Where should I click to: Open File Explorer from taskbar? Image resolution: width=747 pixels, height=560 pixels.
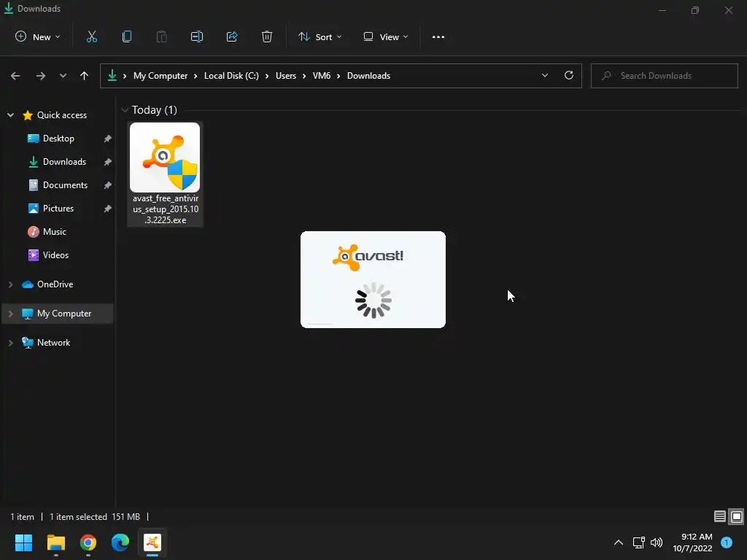(x=55, y=542)
